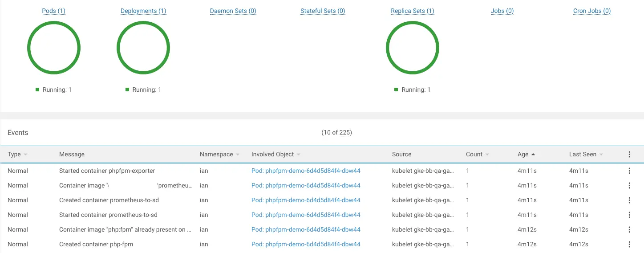Go to Stateful Sets (0)

click(x=323, y=11)
